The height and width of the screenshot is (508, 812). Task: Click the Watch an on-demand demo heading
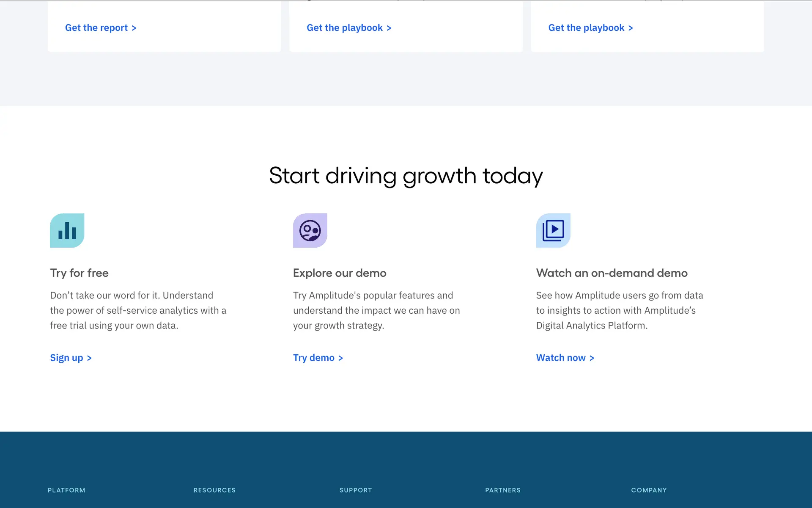coord(612,273)
